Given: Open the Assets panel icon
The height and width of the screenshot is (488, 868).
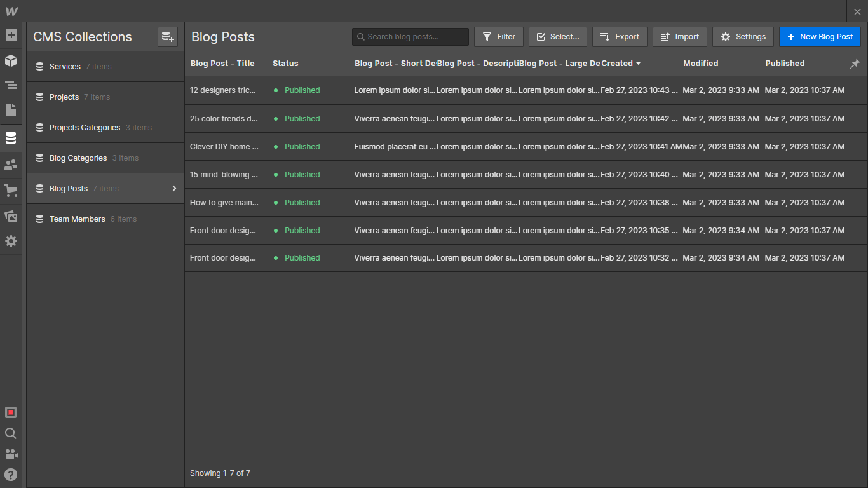Looking at the screenshot, I should pyautogui.click(x=11, y=216).
